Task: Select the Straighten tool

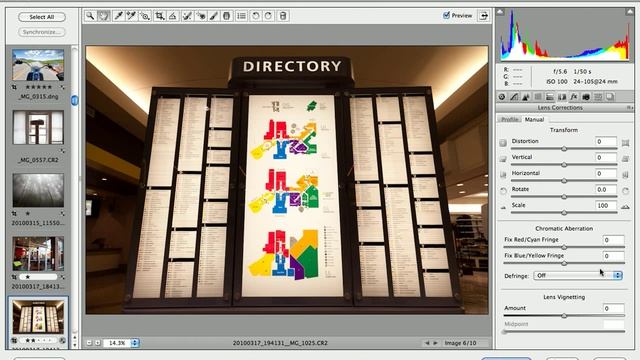Action: click(173, 16)
